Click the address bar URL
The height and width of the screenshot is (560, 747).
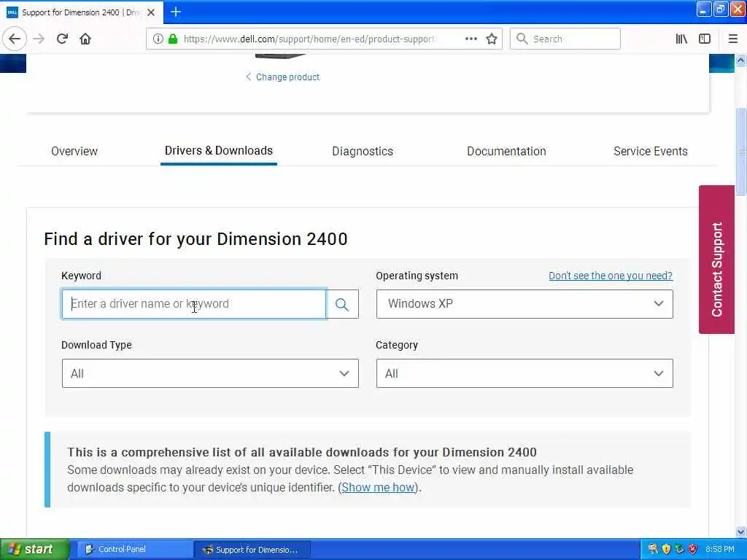pyautogui.click(x=309, y=39)
